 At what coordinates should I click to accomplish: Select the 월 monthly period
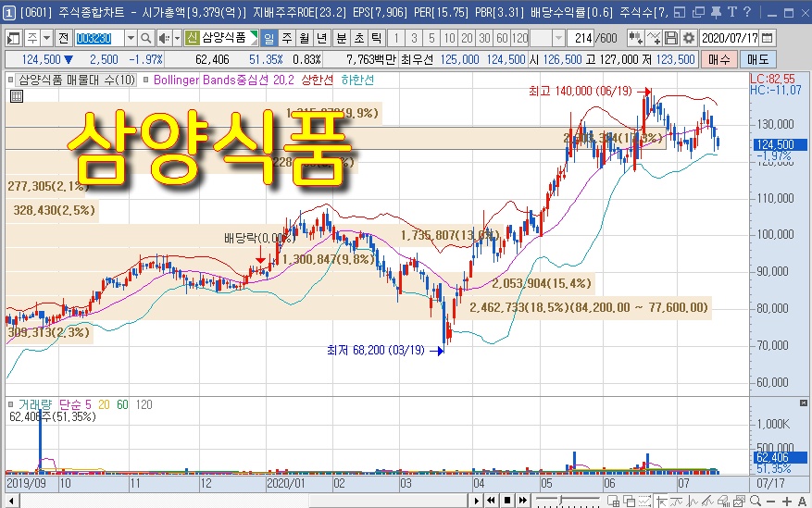[305, 38]
